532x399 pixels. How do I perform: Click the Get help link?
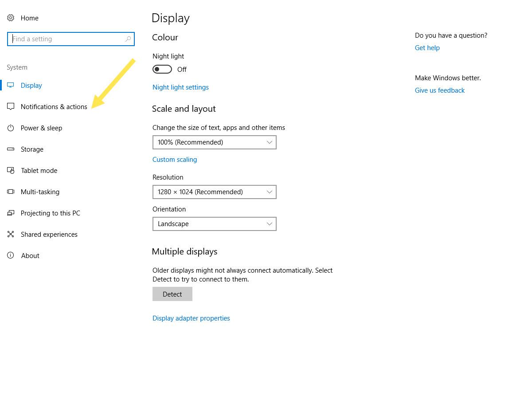tap(427, 48)
